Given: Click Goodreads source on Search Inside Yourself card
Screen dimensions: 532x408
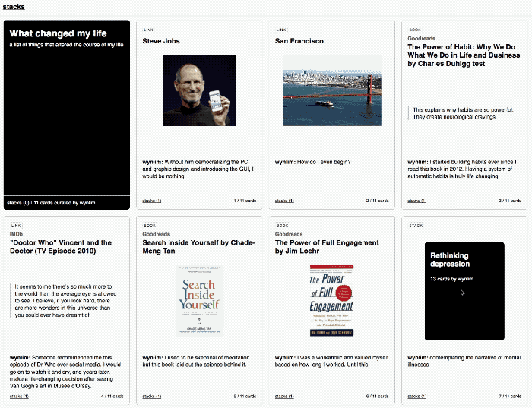Looking at the screenshot, I should (156, 234).
